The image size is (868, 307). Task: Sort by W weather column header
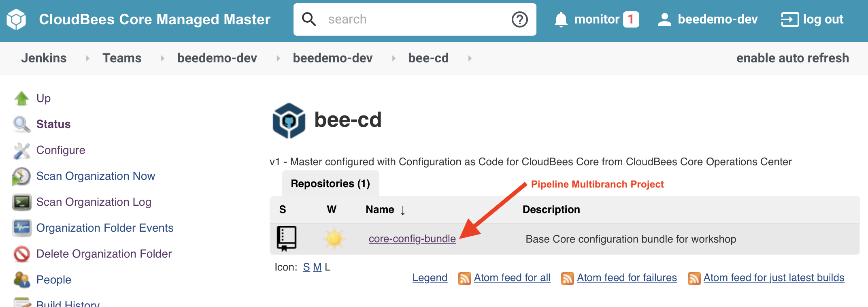332,209
